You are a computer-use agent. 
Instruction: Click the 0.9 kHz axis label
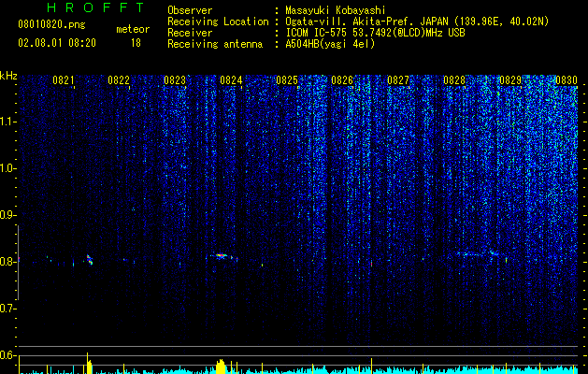(7, 215)
